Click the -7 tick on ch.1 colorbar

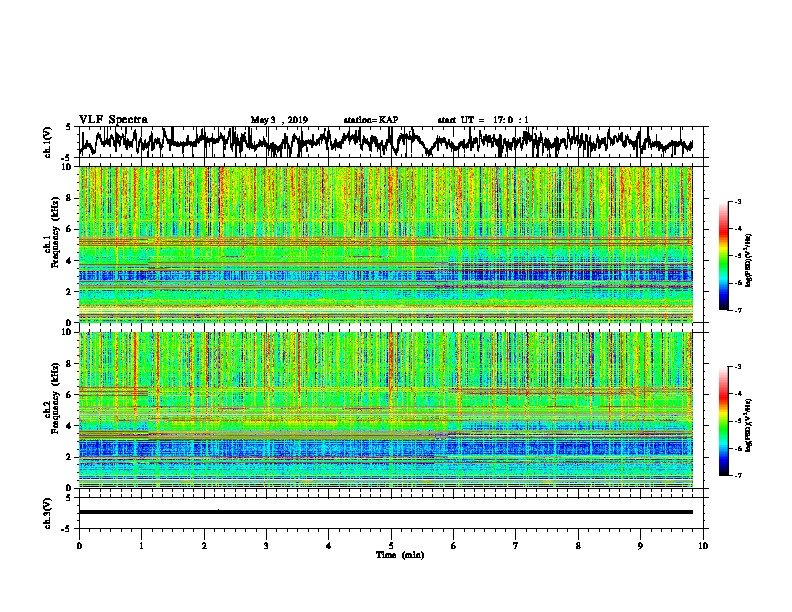coord(738,310)
